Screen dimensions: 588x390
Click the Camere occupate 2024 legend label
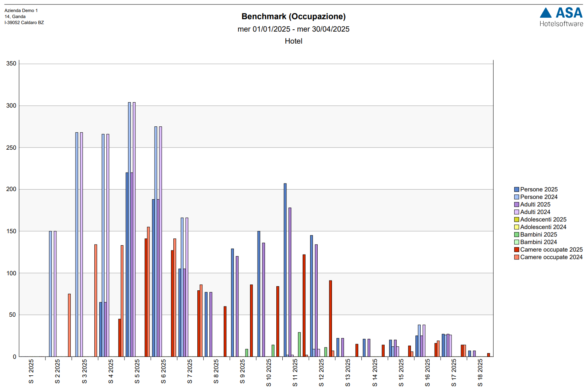551,257
